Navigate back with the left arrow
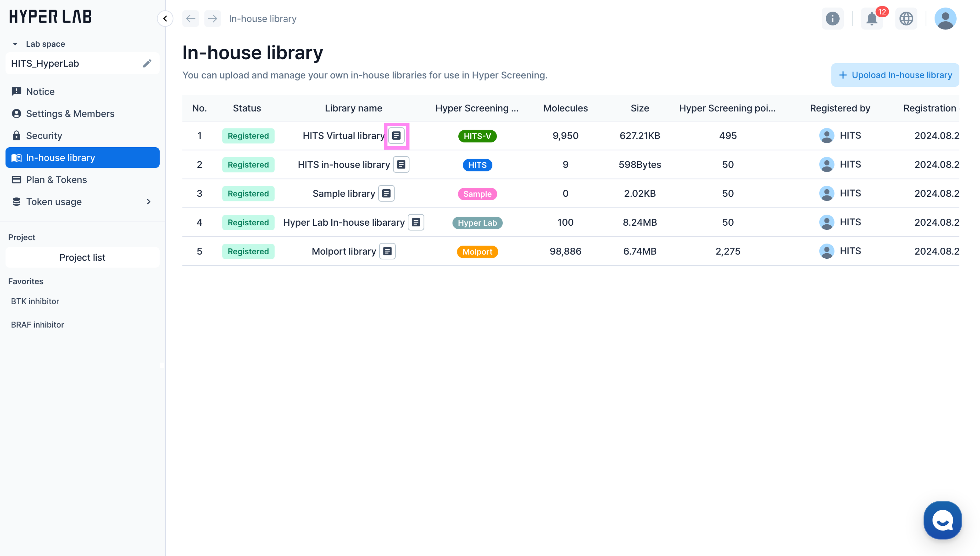Viewport: 980px width, 556px height. (x=190, y=19)
